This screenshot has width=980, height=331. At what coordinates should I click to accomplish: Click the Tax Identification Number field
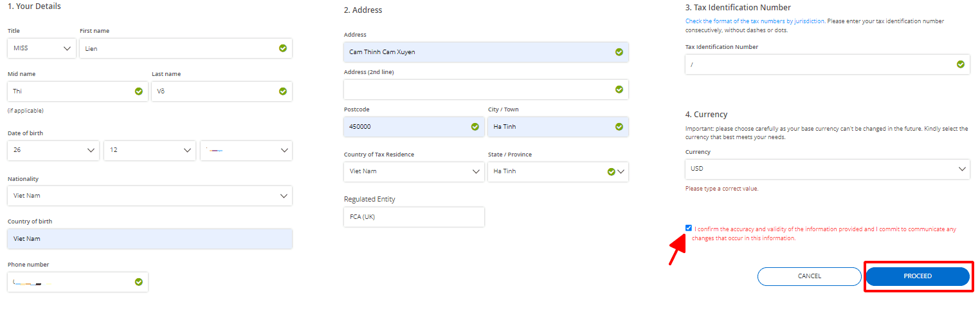tap(828, 64)
